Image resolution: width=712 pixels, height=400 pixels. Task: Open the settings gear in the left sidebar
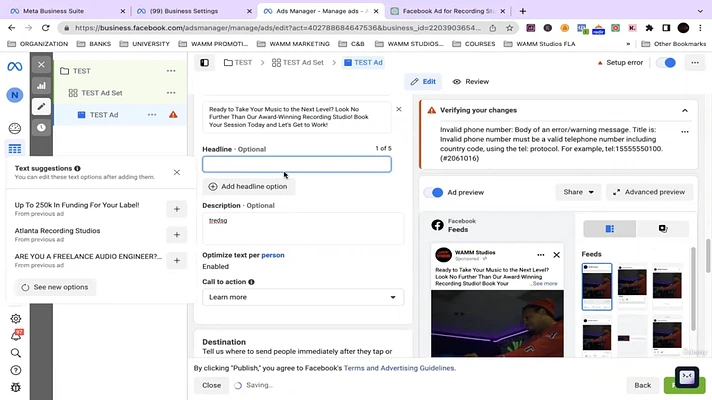(15, 319)
